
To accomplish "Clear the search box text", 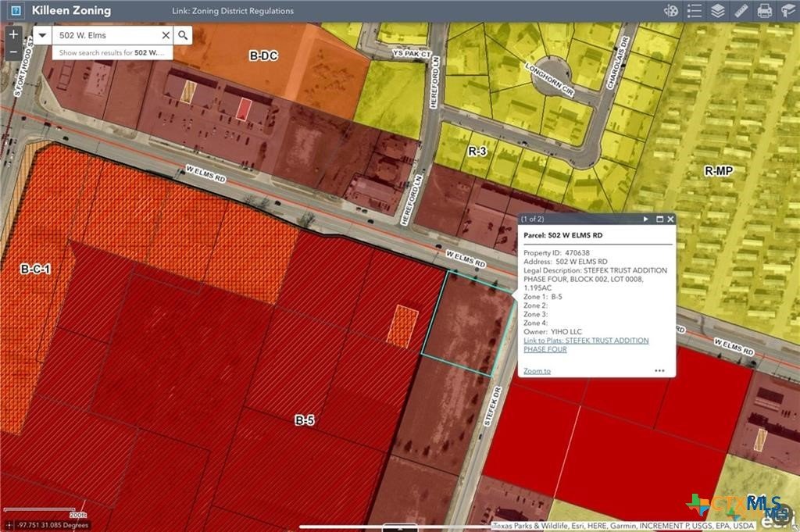I will 166,35.
